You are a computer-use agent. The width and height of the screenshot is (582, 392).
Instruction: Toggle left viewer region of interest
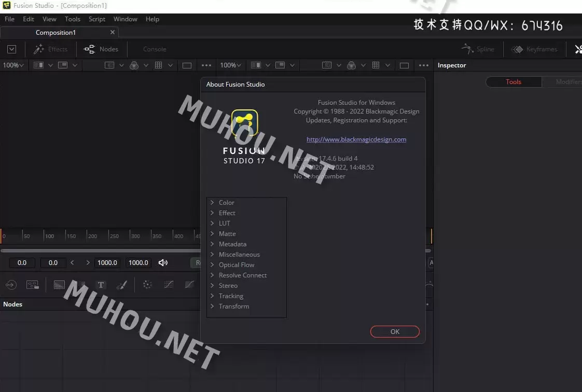[x=109, y=65]
